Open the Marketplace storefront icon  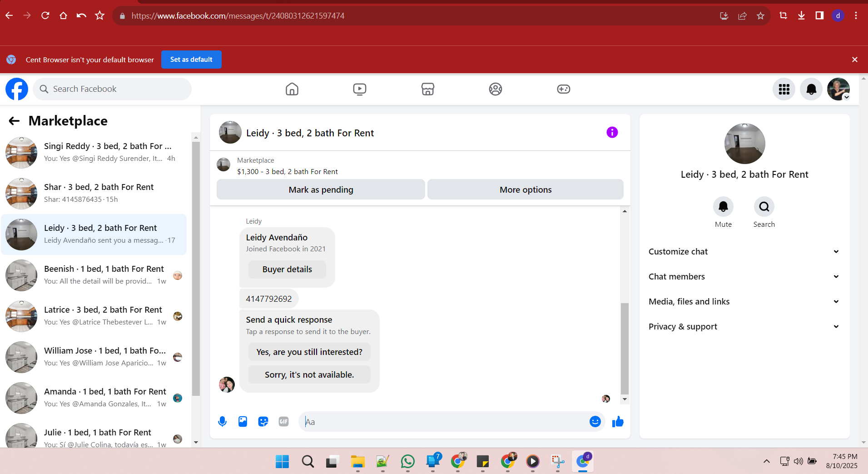pyautogui.click(x=428, y=89)
